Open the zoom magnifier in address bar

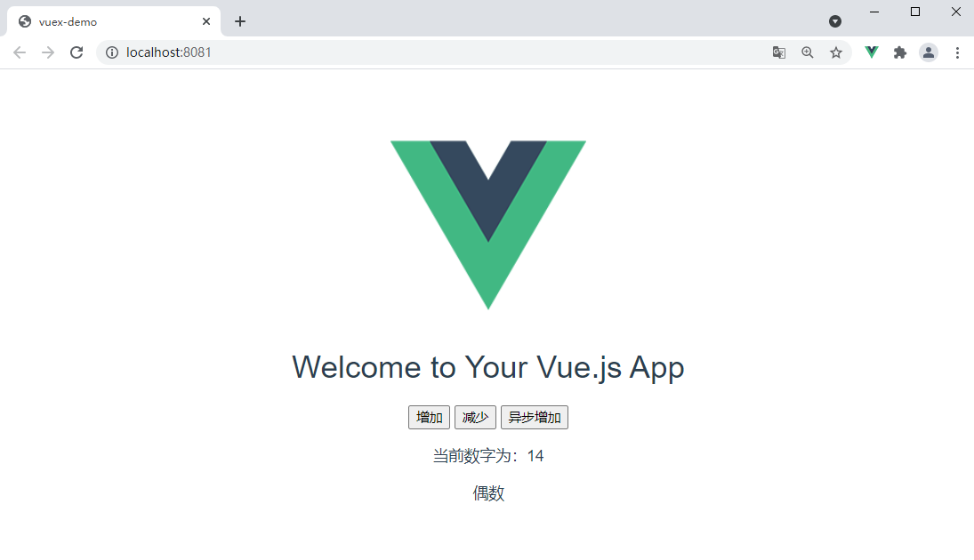(808, 52)
